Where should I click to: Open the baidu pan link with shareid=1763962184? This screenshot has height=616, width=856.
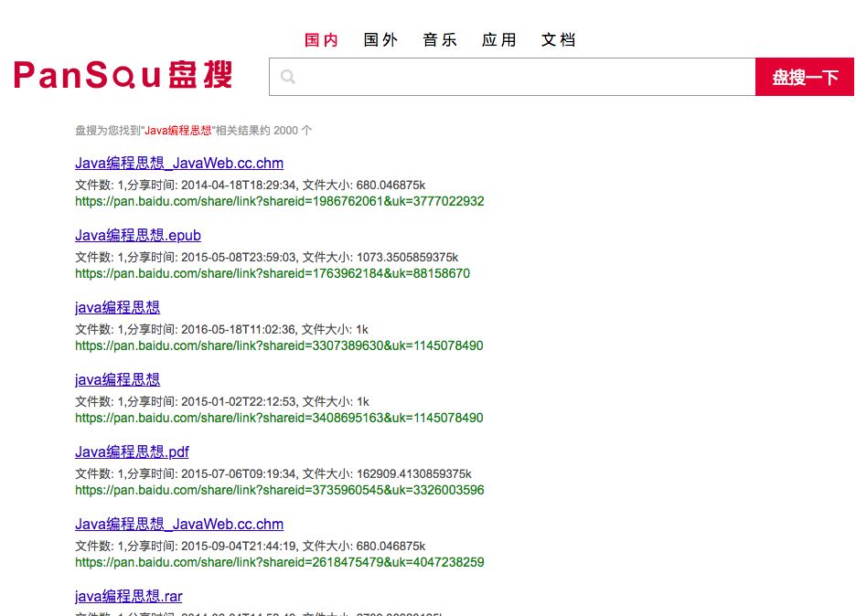tap(272, 273)
